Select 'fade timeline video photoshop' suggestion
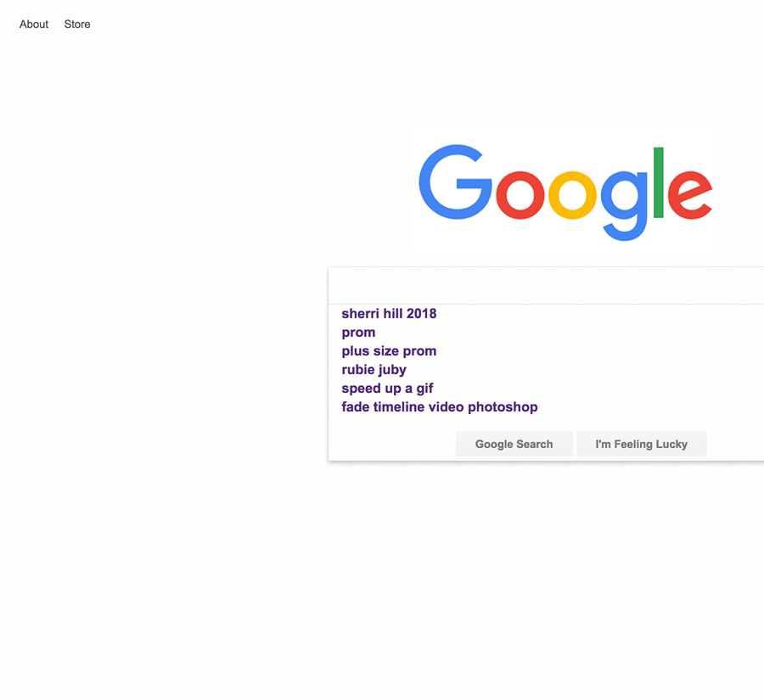Screen dimensions: 764x700 pyautogui.click(x=440, y=407)
